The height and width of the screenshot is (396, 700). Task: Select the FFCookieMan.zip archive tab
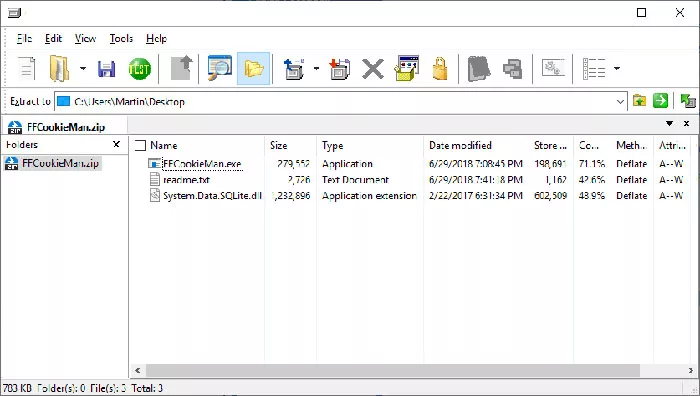(x=65, y=127)
